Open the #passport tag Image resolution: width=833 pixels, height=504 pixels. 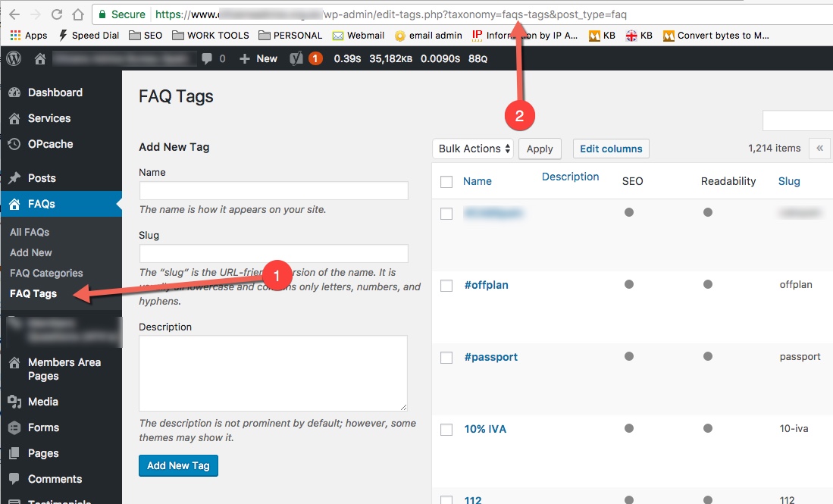click(491, 357)
